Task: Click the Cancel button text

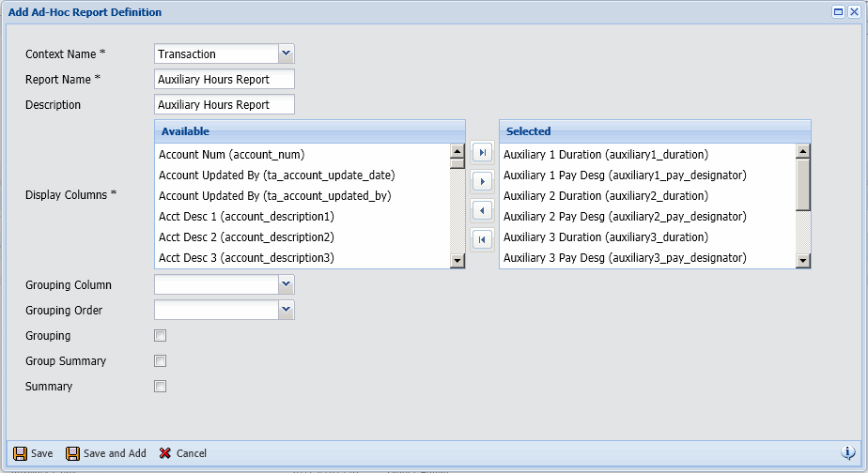Action: (191, 453)
